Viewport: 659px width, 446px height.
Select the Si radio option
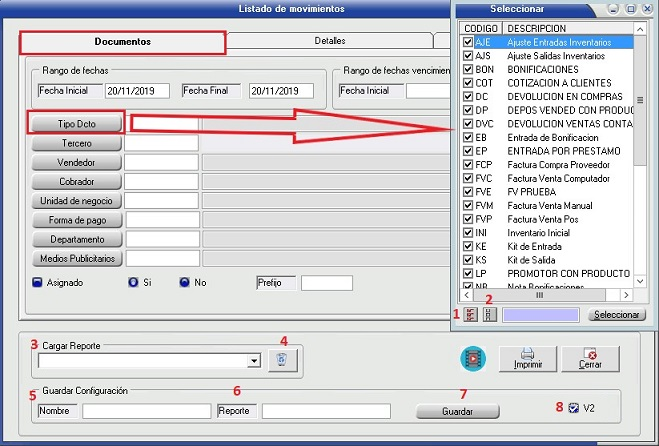click(134, 283)
